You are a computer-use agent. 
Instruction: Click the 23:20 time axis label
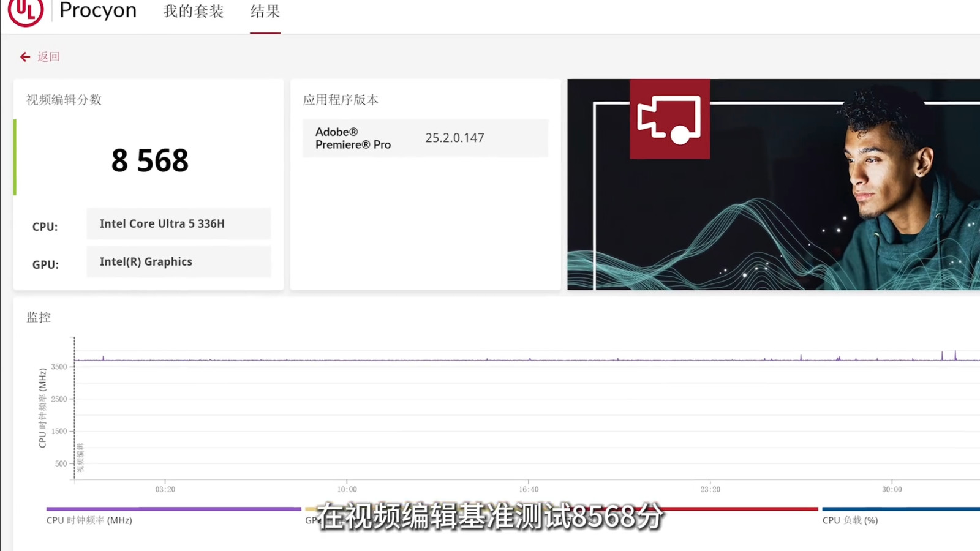[x=710, y=489]
